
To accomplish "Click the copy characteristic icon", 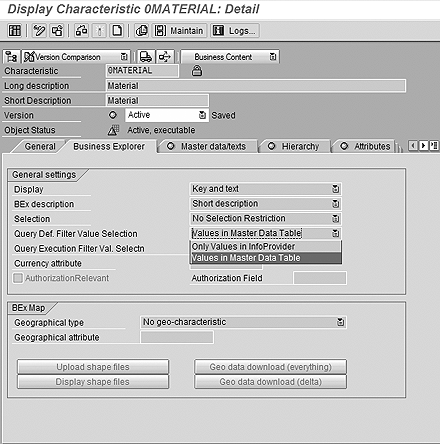I will (142, 31).
